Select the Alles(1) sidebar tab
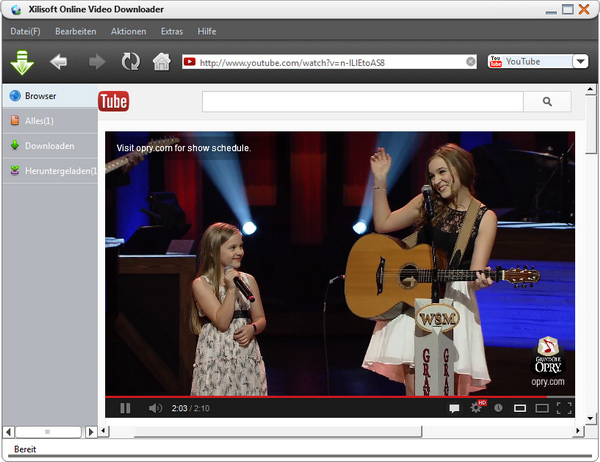This screenshot has height=462, width=600. click(50, 121)
